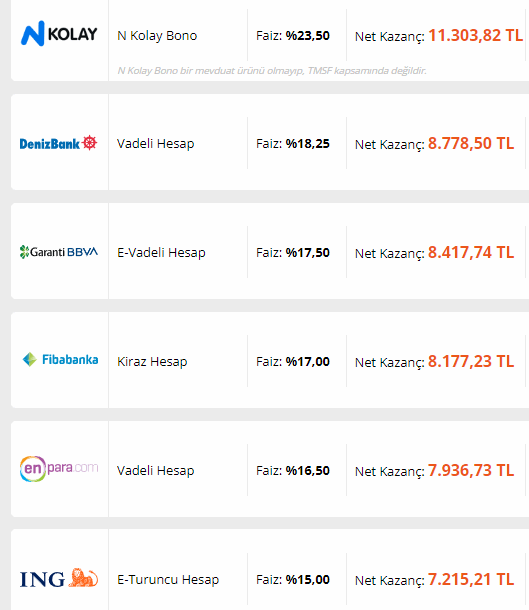Select enpara Vadeli Hesap product name
Viewport: 529px width, 610px height.
[x=156, y=471]
